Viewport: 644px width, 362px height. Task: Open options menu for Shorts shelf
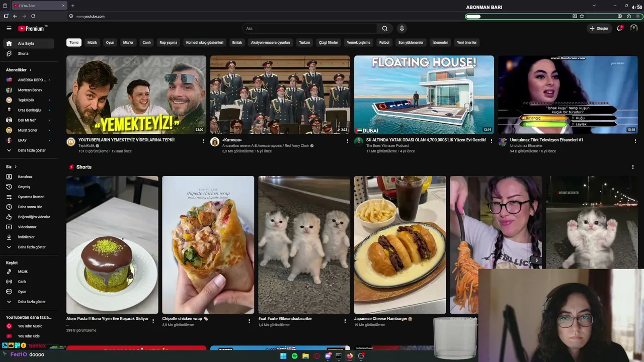click(x=633, y=167)
